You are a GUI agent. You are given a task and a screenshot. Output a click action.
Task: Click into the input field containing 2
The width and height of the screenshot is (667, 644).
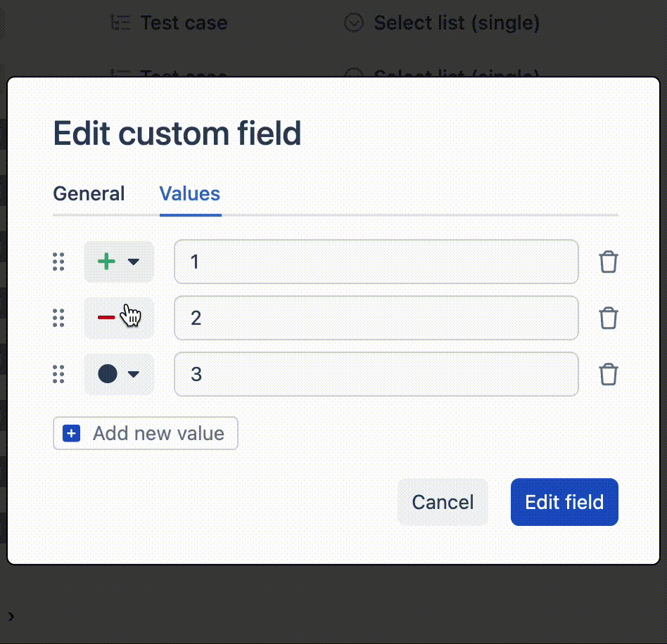pos(376,318)
